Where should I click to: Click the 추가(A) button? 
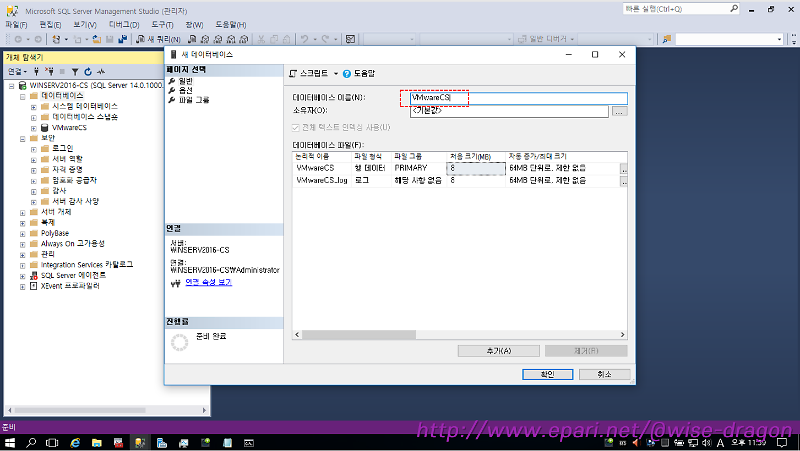coord(498,351)
